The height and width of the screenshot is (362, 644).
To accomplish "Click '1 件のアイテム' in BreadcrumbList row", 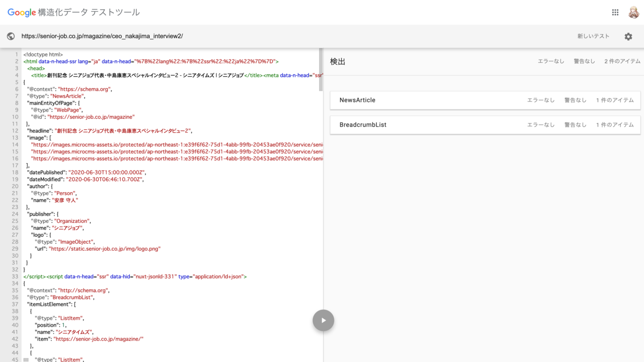I will 615,125.
